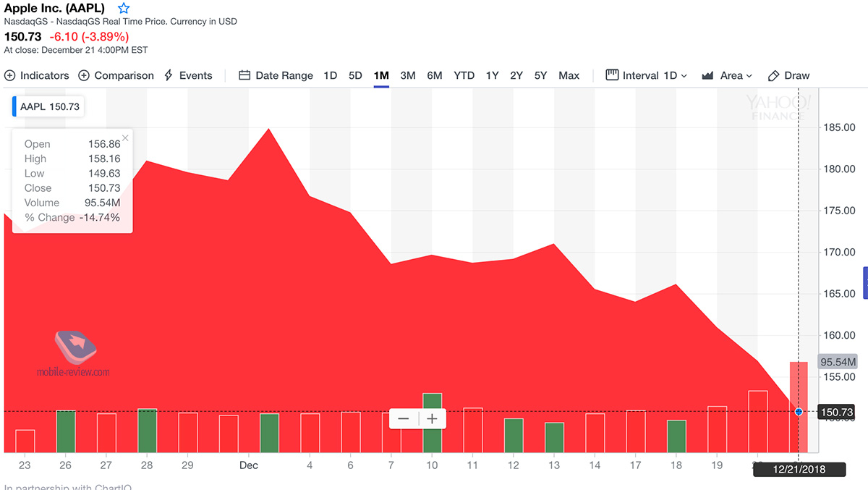Close the Open/High/Low/Close tooltip
Image resolution: width=868 pixels, height=490 pixels.
125,138
